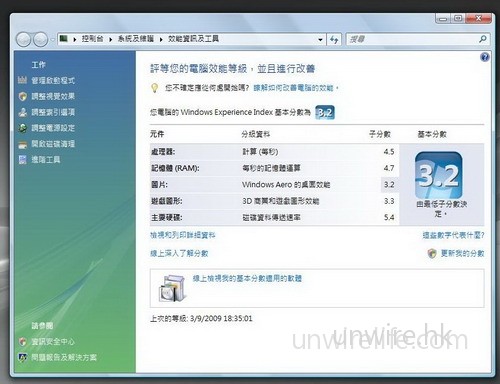The height and width of the screenshot is (384, 500).
Task: Select the 圖片 row label
Action: [159, 185]
